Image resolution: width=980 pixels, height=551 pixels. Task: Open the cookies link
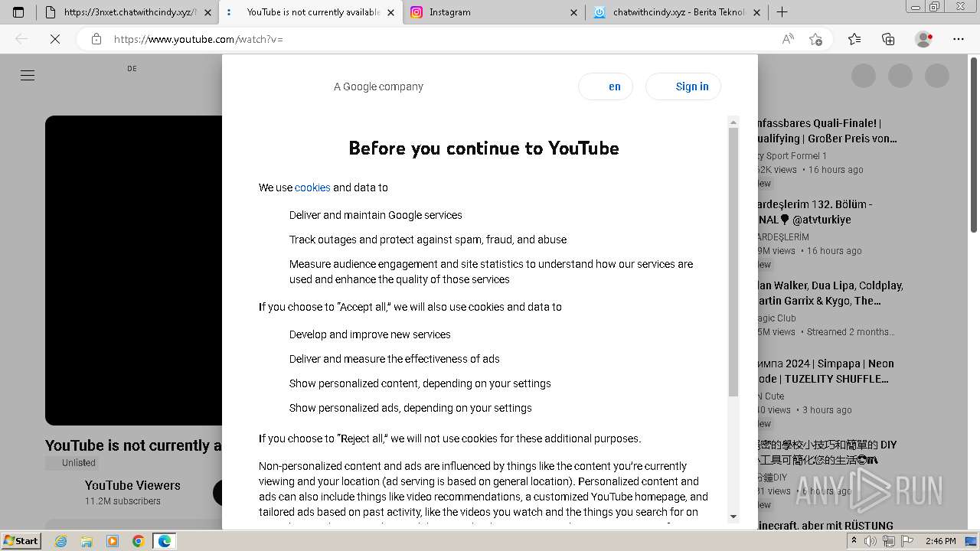pos(312,187)
